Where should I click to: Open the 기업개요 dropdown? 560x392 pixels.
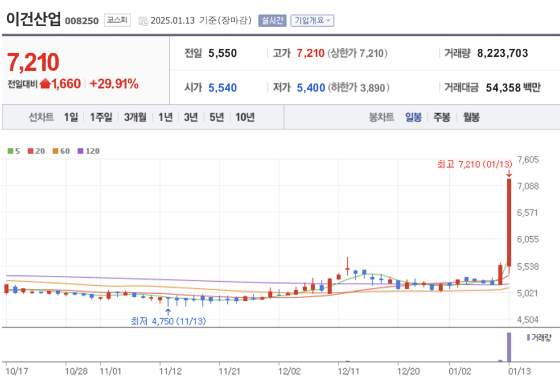pos(312,20)
